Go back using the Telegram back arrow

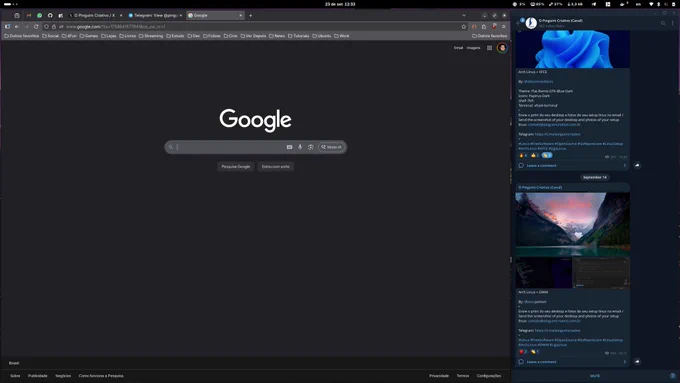[518, 23]
